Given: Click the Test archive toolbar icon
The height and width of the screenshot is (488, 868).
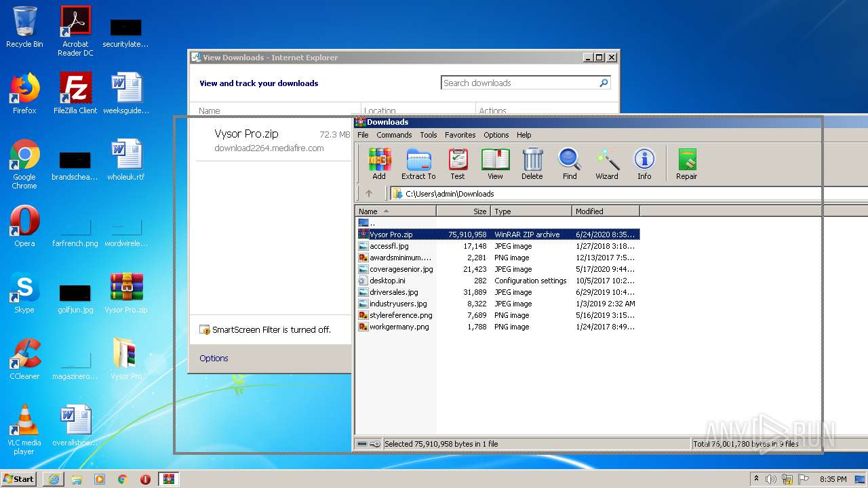Looking at the screenshot, I should pyautogui.click(x=458, y=164).
